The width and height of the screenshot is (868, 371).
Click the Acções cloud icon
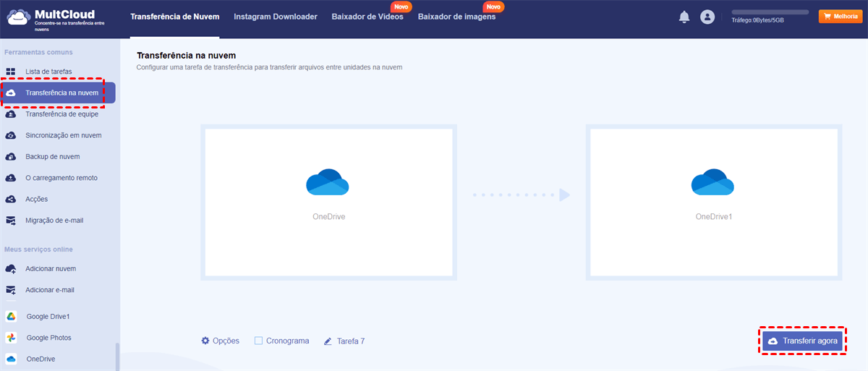coord(10,199)
